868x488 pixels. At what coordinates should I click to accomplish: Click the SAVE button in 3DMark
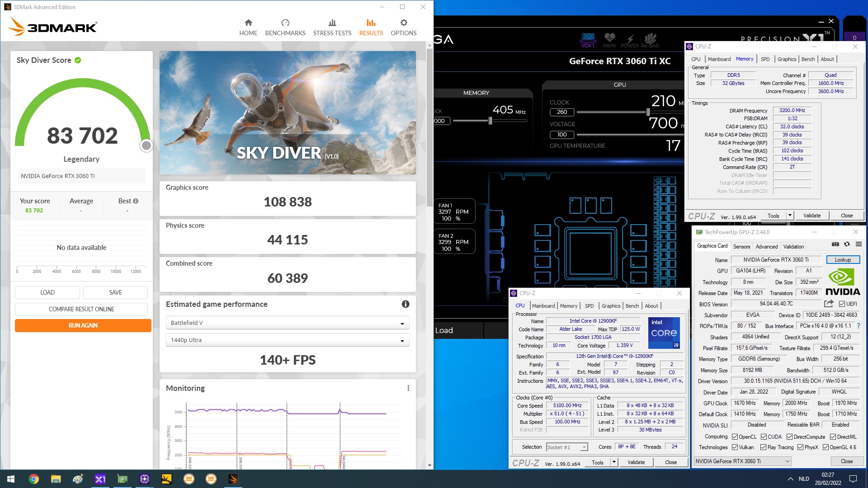(115, 292)
